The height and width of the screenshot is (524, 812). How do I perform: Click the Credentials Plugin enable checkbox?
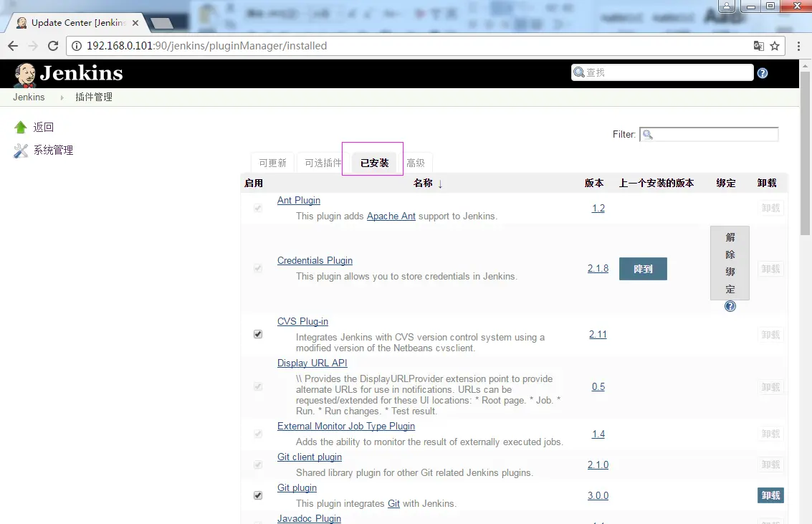[258, 268]
